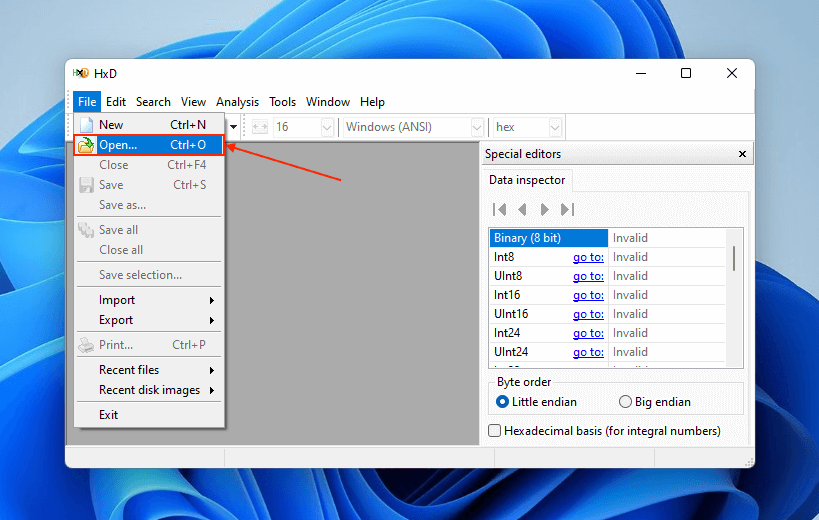Screen dimensions: 819x520
Task: Select the Little endian byte order
Action: click(503, 402)
